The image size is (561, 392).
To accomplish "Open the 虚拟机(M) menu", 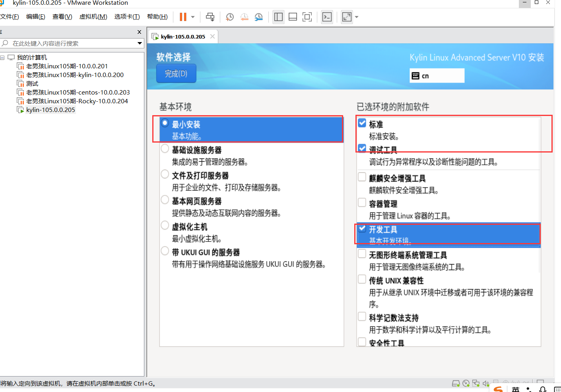I will pos(93,17).
